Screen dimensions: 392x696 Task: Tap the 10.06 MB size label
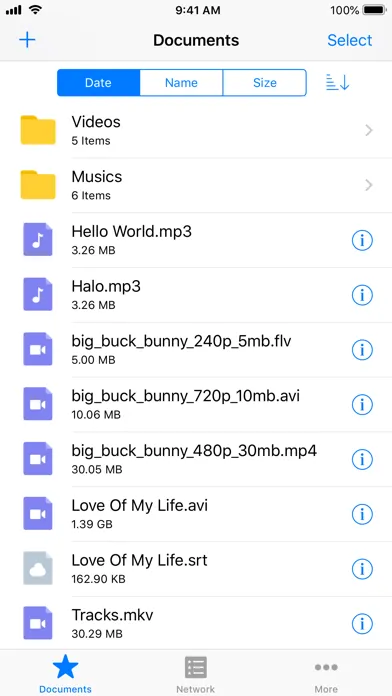96,415
